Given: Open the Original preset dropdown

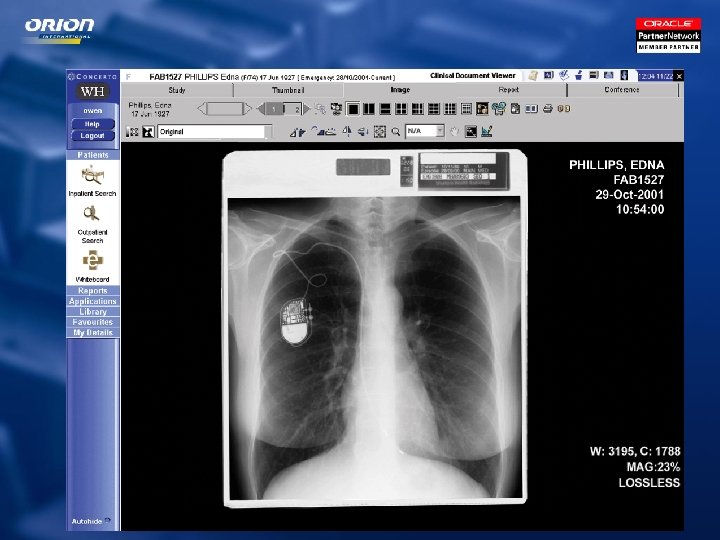Looking at the screenshot, I should 214,132.
